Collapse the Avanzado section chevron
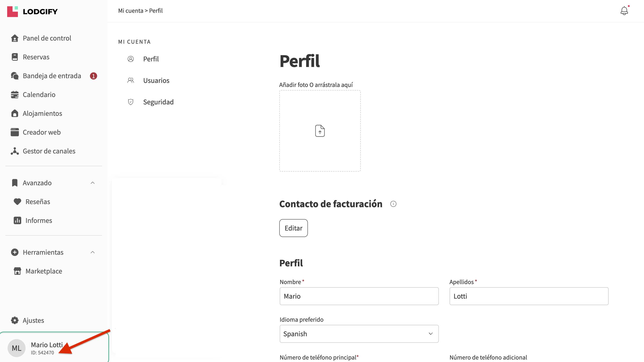 92,183
